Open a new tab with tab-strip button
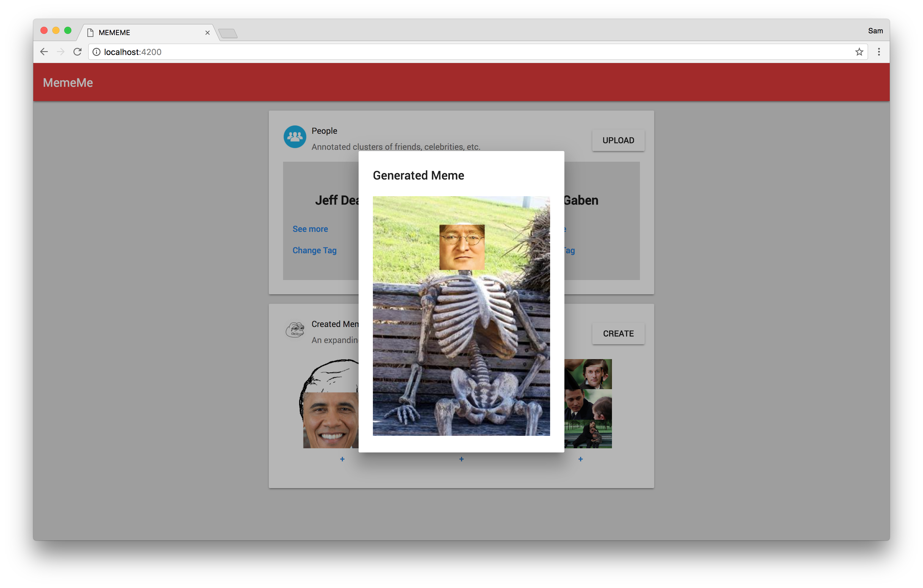Image resolution: width=923 pixels, height=588 pixels. (x=228, y=34)
